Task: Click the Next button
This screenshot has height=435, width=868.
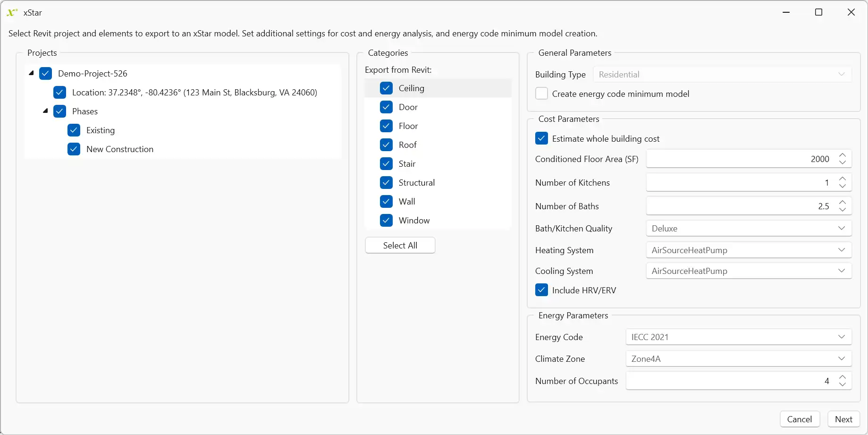Action: 843,419
